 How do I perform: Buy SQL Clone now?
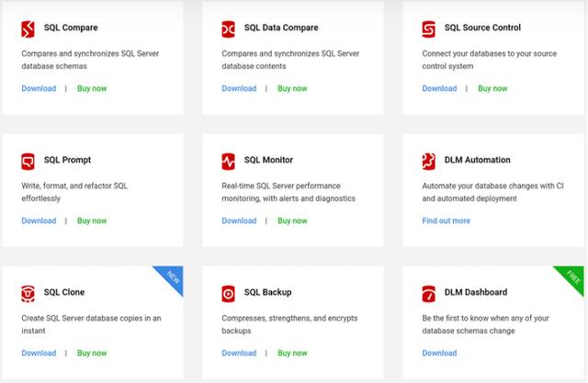[92, 354]
